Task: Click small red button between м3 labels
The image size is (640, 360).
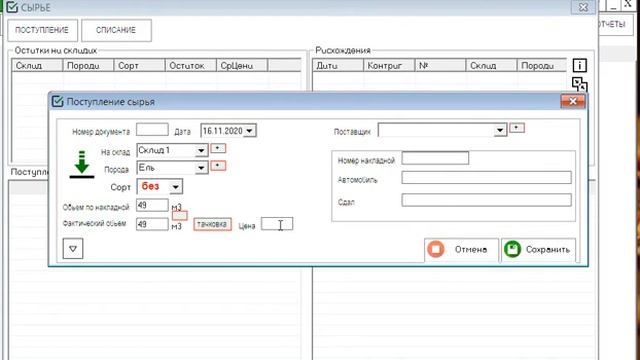Action: 180,215
